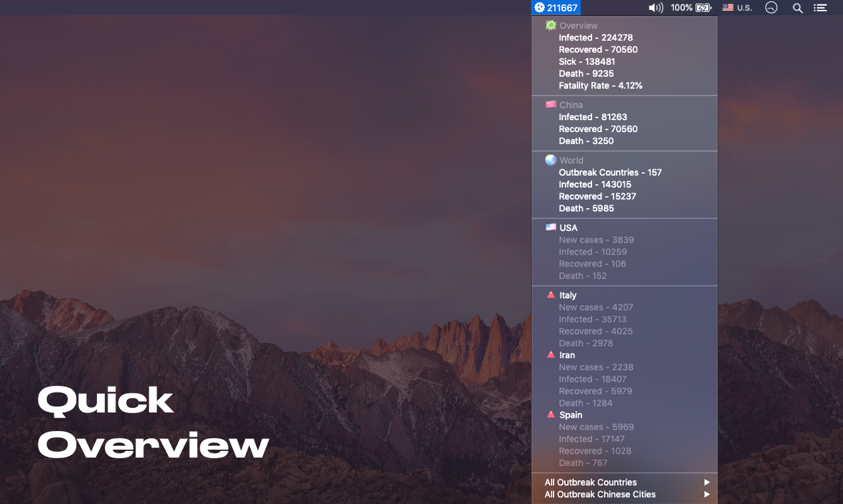
Task: Click the 100% battery percentage text
Action: [682, 8]
